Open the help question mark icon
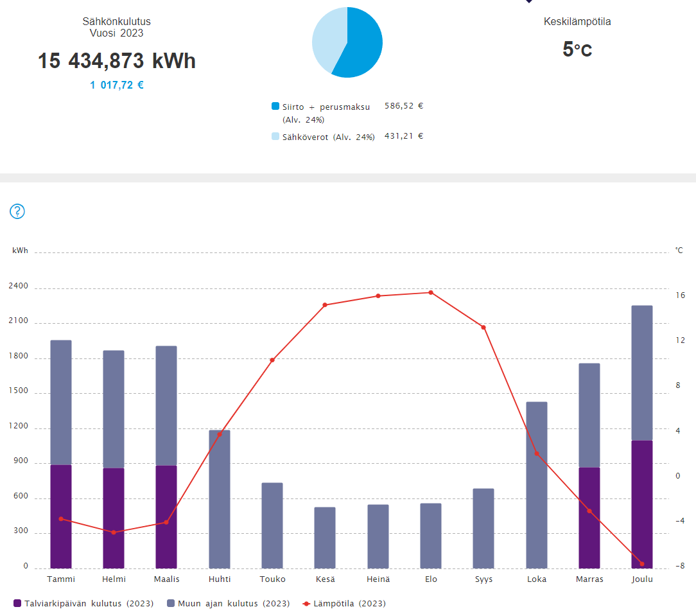696x616 pixels. (x=17, y=211)
